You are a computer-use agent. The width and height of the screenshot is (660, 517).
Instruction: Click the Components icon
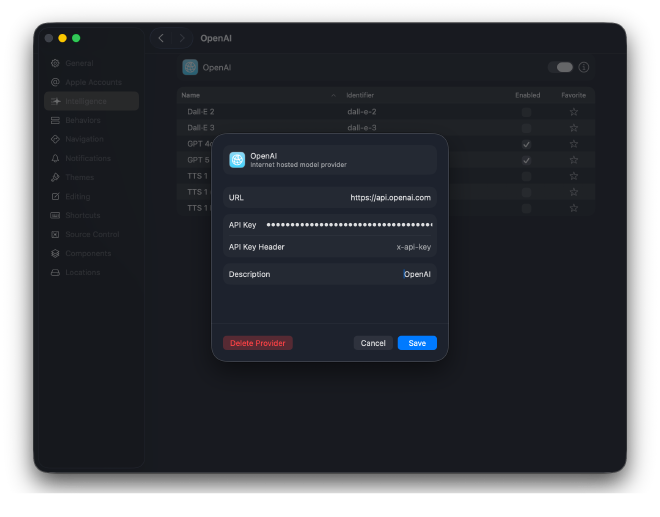point(55,253)
